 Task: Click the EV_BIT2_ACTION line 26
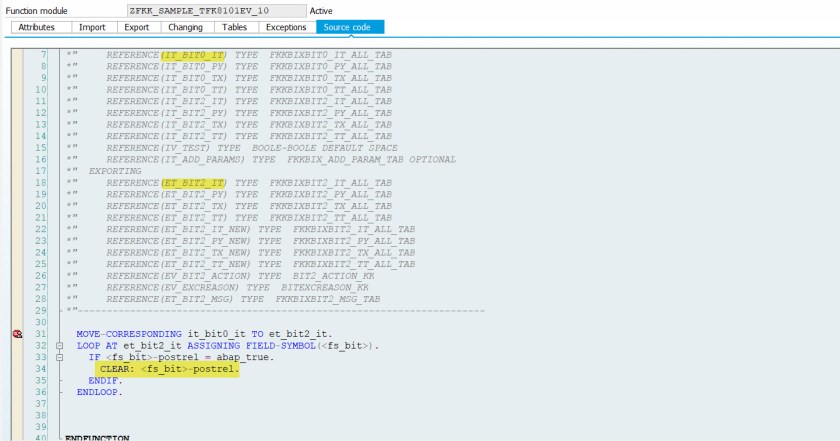(x=240, y=276)
